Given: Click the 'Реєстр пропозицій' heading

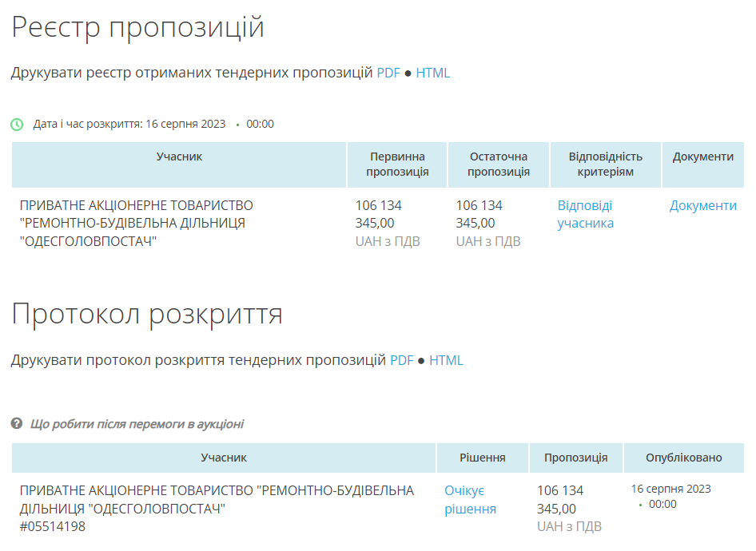Looking at the screenshot, I should (137, 28).
